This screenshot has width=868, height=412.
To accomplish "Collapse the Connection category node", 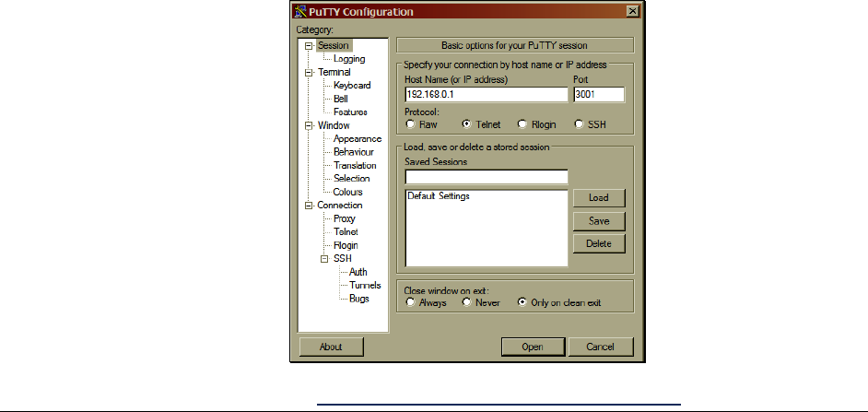I will point(309,206).
